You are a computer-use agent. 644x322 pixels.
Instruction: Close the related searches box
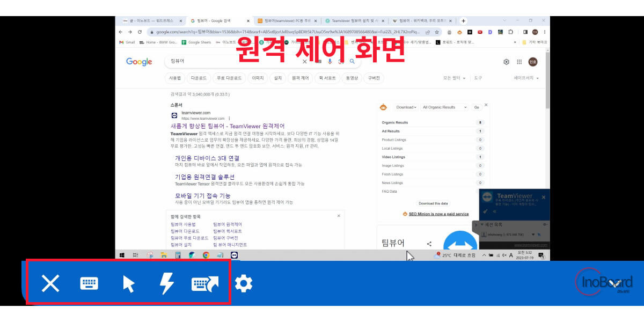pyautogui.click(x=339, y=216)
